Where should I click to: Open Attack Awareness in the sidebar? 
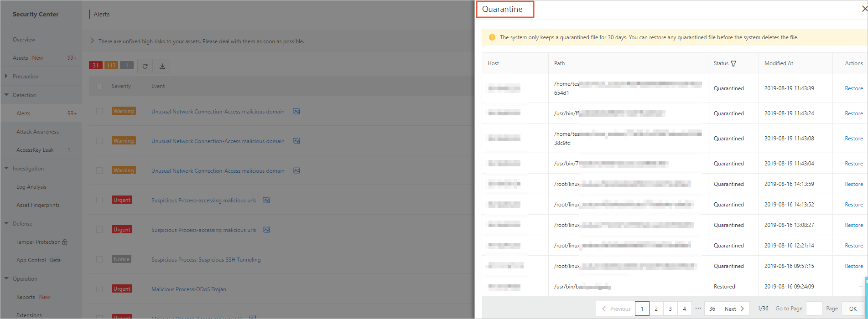(x=37, y=132)
